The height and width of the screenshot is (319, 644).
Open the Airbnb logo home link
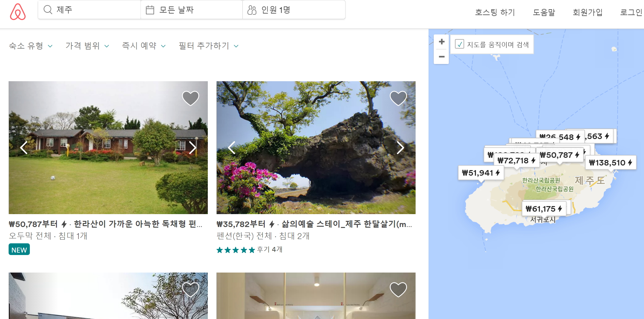click(18, 12)
